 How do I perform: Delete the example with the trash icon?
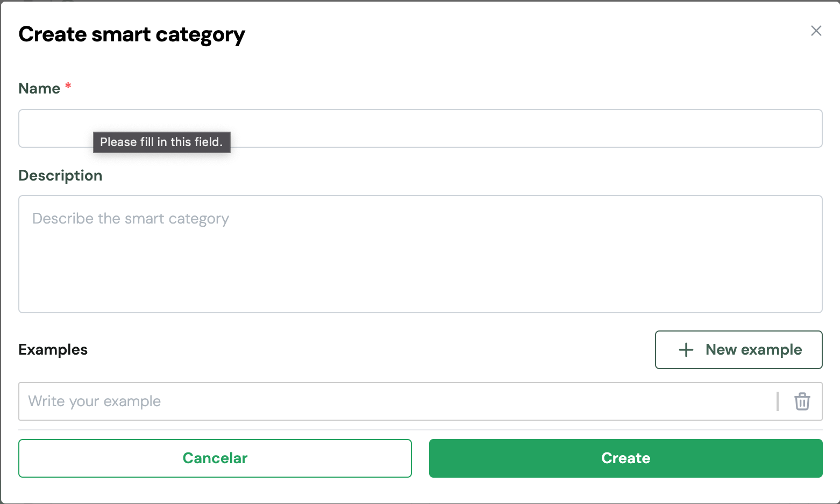pyautogui.click(x=802, y=401)
